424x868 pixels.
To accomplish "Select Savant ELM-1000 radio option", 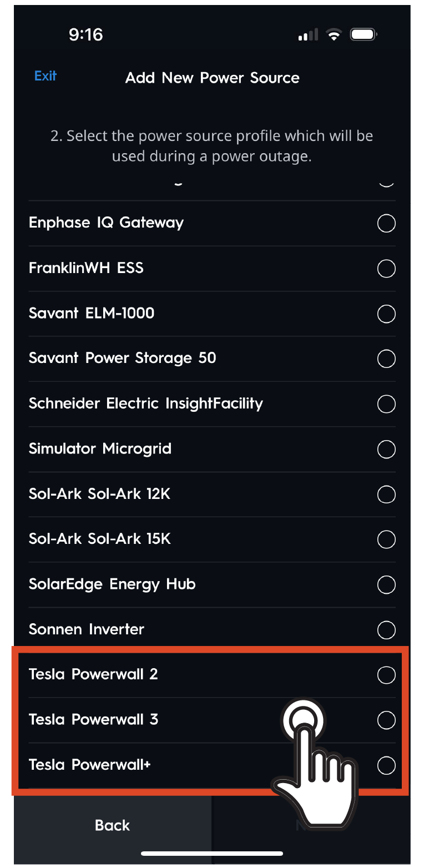I will (386, 314).
